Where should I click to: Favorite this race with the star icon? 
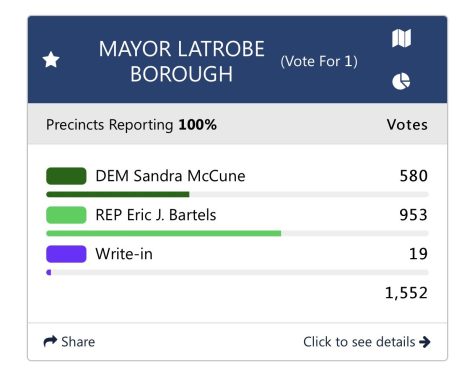[51, 60]
